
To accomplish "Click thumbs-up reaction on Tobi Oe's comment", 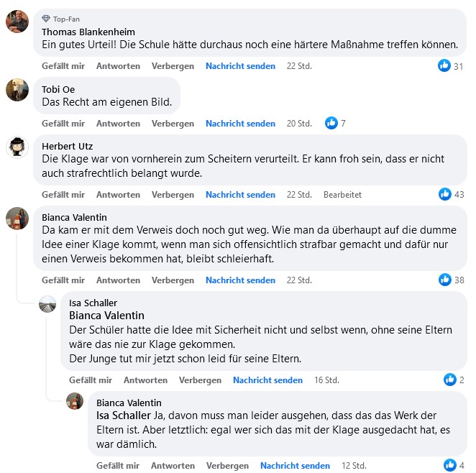I will (x=331, y=124).
